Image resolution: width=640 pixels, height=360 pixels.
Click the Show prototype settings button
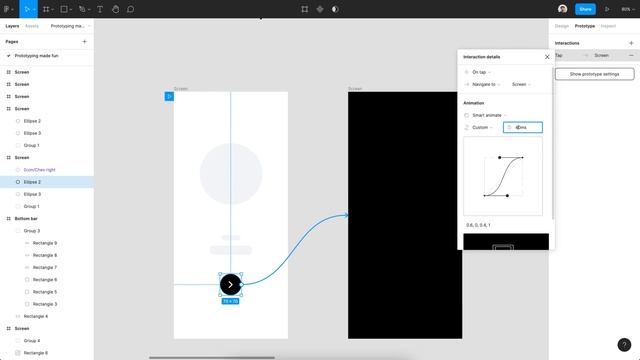pos(594,74)
